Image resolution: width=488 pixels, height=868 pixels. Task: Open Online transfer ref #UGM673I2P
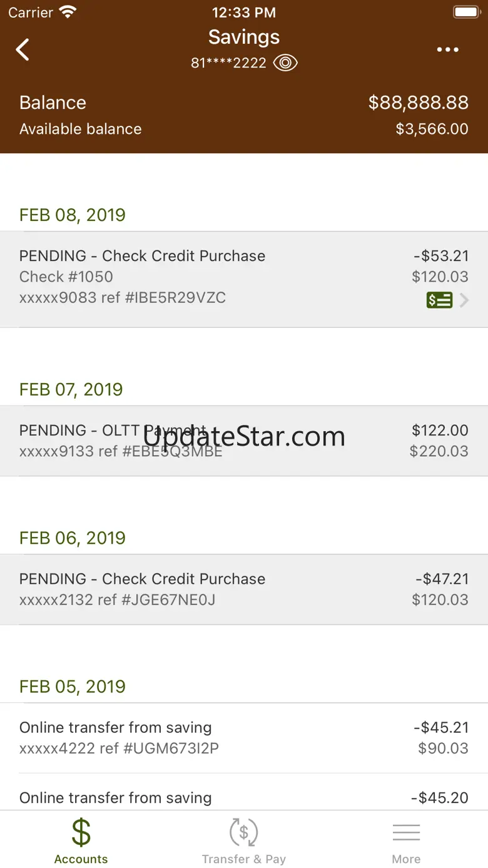click(244, 737)
